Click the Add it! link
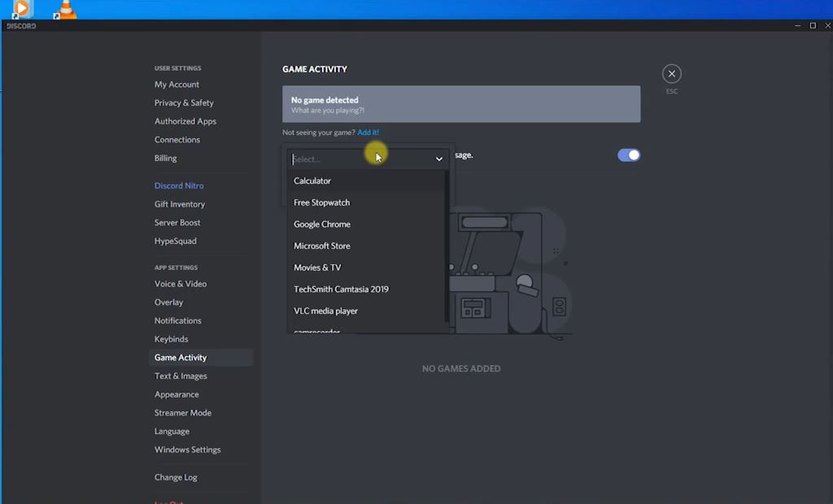The width and height of the screenshot is (833, 504). point(369,133)
